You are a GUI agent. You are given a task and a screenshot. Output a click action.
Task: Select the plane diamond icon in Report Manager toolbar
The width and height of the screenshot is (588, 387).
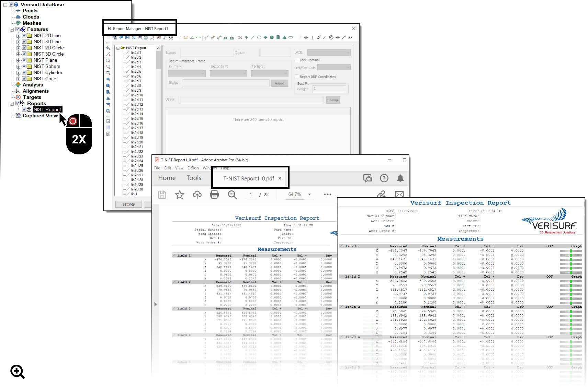pyautogui.click(x=265, y=37)
